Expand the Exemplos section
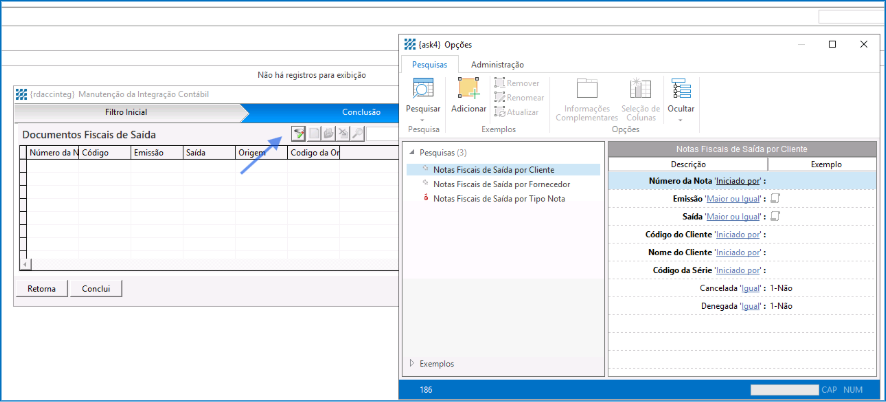The height and width of the screenshot is (402, 886). (x=412, y=363)
